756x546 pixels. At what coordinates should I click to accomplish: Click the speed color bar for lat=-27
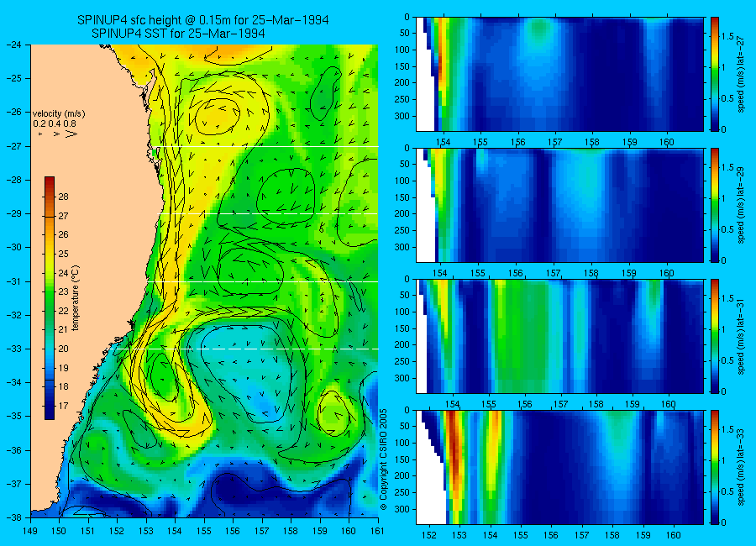pyautogui.click(x=715, y=74)
